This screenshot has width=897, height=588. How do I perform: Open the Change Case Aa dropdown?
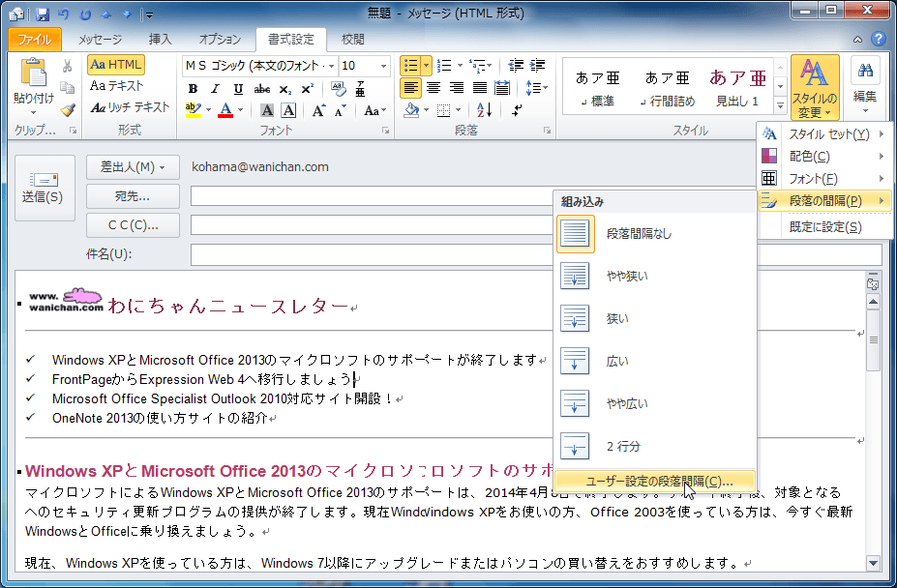[375, 110]
